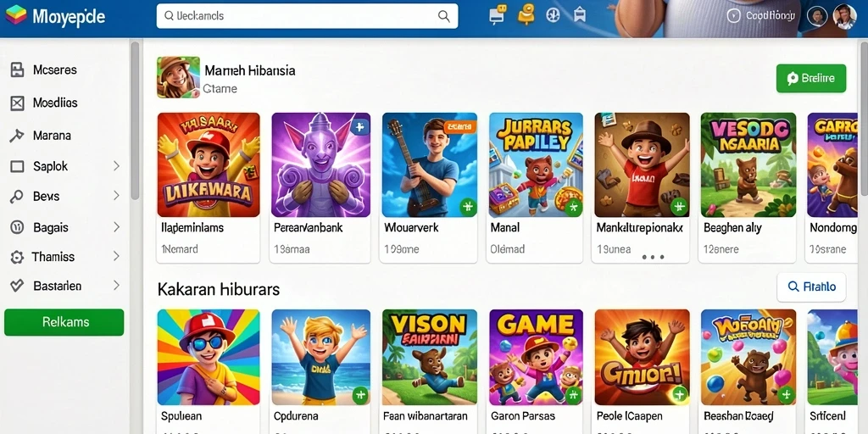Expand the Bevs sidebar chevron
Viewport: 868px width, 434px height.
(x=116, y=196)
